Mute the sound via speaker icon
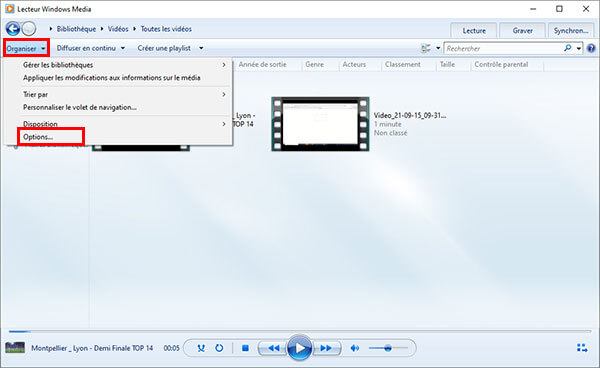 355,348
